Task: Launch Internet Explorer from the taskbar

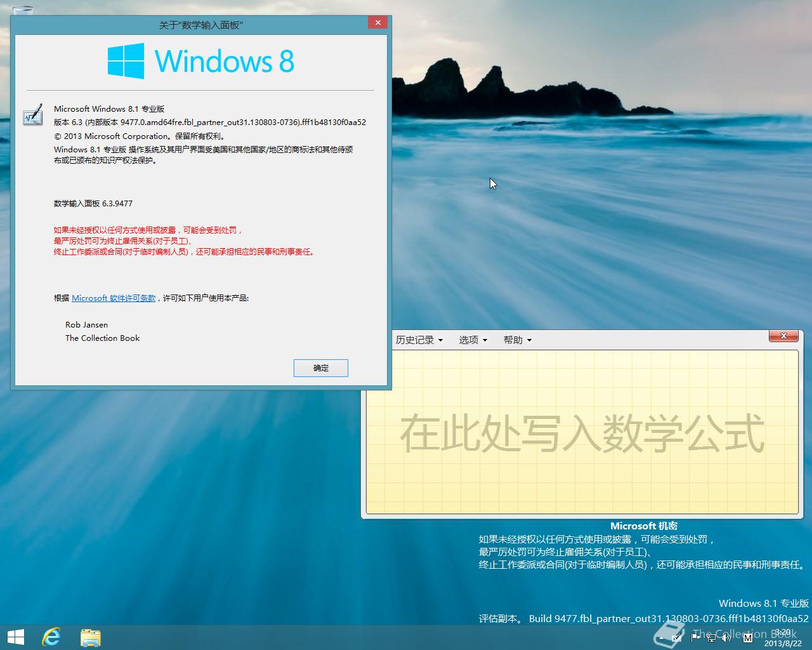Action: click(51, 637)
